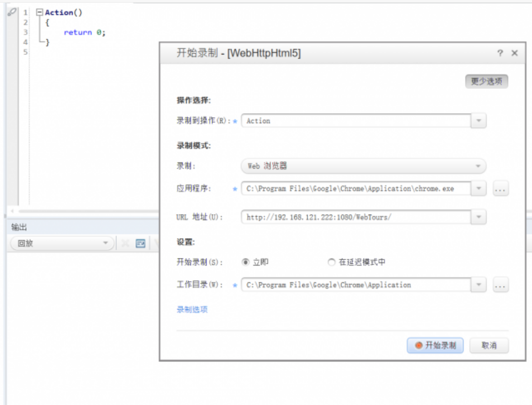Browse for application with ellipsis button
The height and width of the screenshot is (405, 532).
(500, 189)
